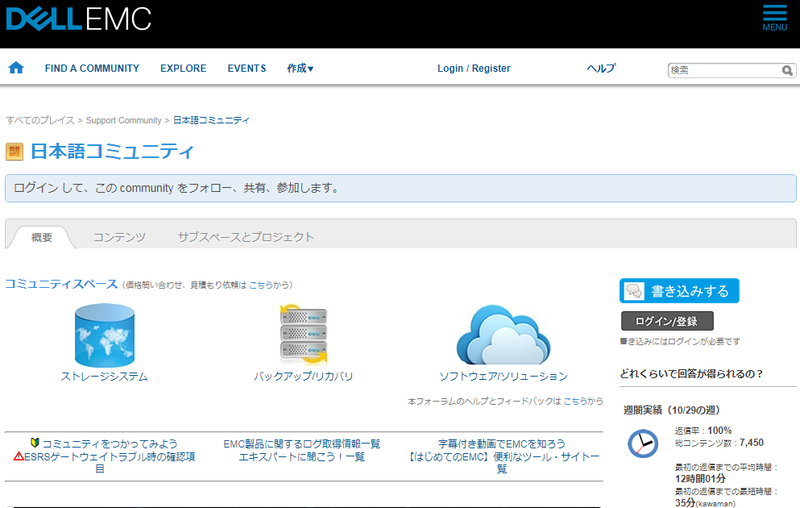Image resolution: width=800 pixels, height=508 pixels.
Task: Open コミュニティをつかってみよう link
Action: tap(110, 443)
